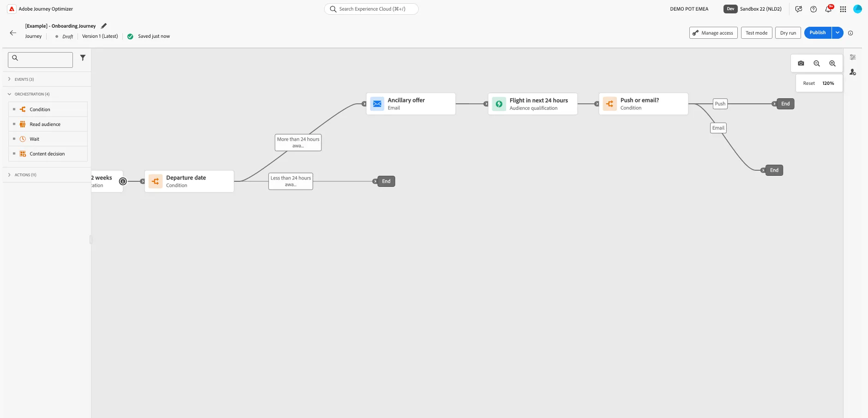Take canvas screenshot with camera icon
Screen dimensions: 868x418
pos(801,63)
